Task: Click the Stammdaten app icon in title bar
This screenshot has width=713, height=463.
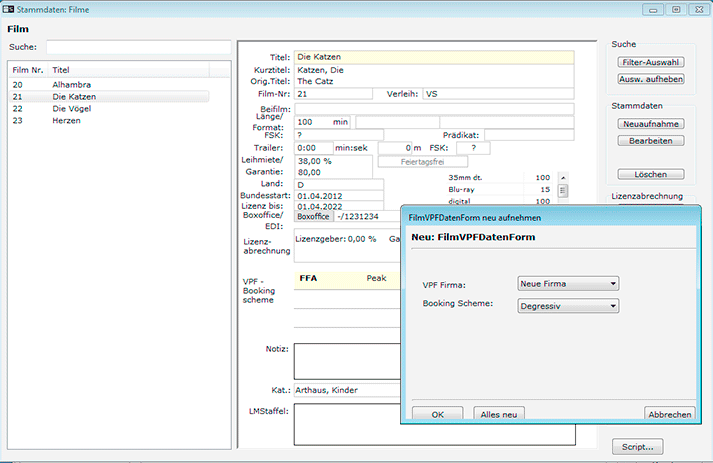Action: pos(9,9)
